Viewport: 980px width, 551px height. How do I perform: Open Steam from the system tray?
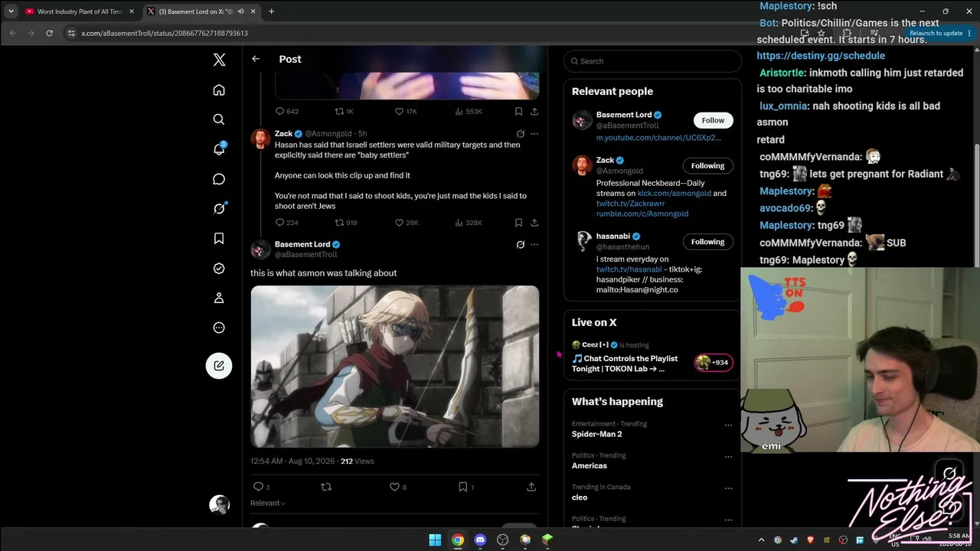click(x=794, y=540)
